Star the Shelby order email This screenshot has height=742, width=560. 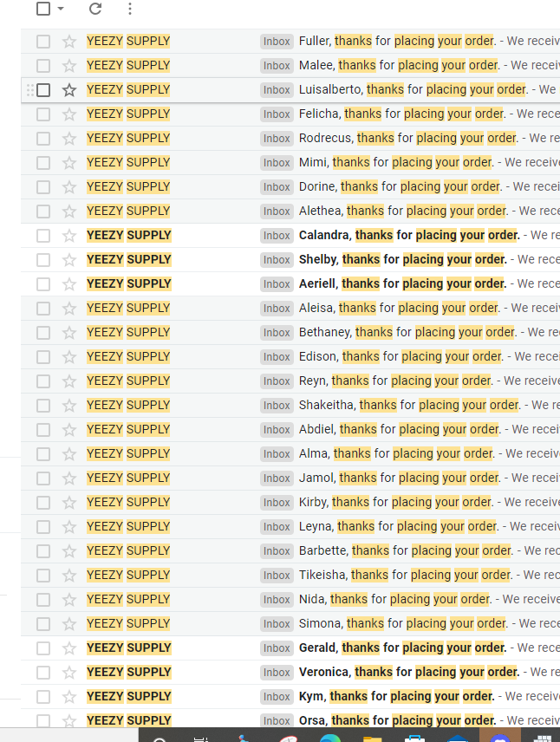click(69, 260)
